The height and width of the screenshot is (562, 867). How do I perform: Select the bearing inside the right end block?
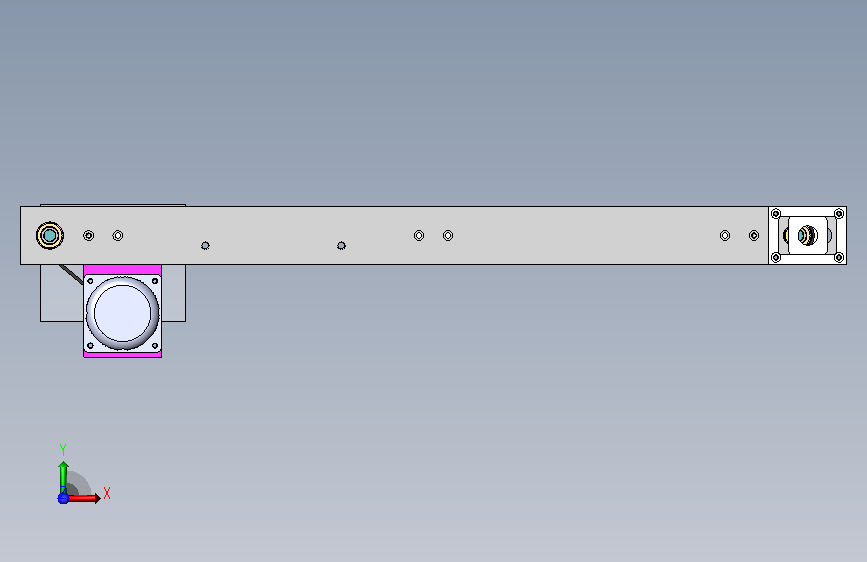tap(807, 235)
